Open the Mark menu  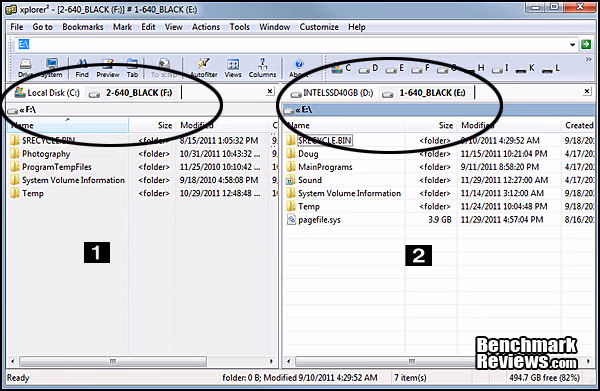click(122, 27)
